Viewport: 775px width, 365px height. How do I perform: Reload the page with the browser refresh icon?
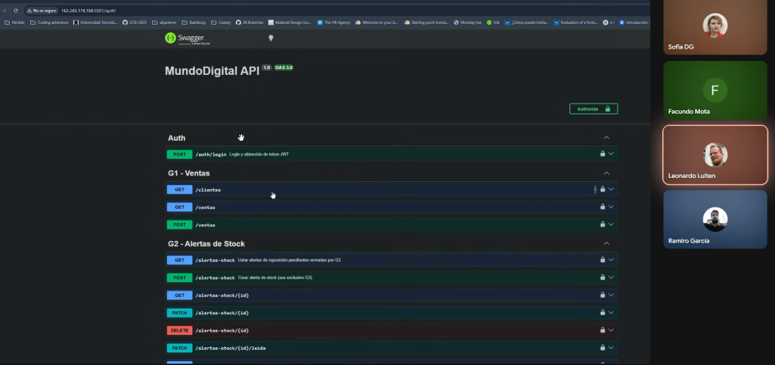point(15,10)
